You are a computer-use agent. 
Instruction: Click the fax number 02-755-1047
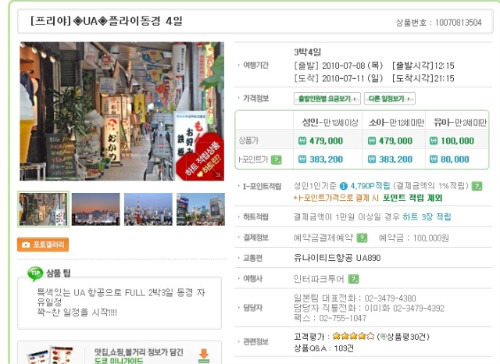click(x=343, y=318)
